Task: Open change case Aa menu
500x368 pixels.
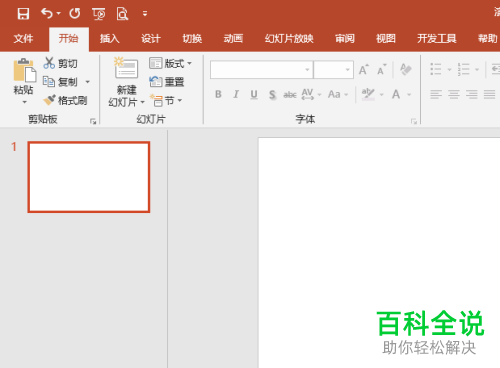Action: click(338, 94)
